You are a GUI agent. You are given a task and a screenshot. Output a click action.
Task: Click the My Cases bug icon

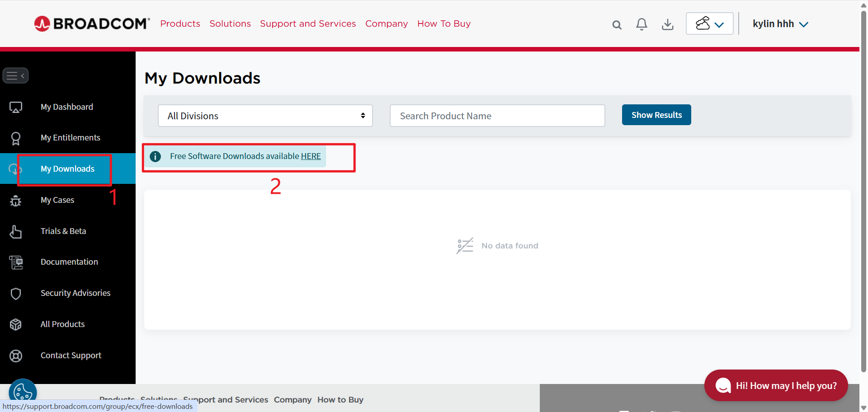pyautogui.click(x=16, y=201)
